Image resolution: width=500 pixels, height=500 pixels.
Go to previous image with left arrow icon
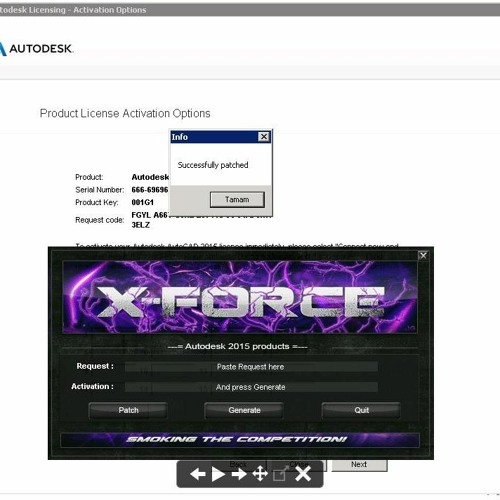point(198,474)
